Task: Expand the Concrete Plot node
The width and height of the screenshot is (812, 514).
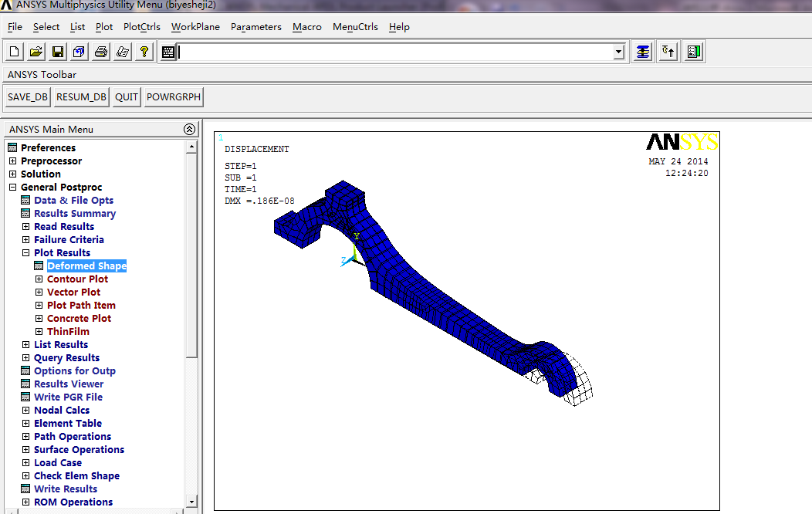Action: pyautogui.click(x=39, y=318)
